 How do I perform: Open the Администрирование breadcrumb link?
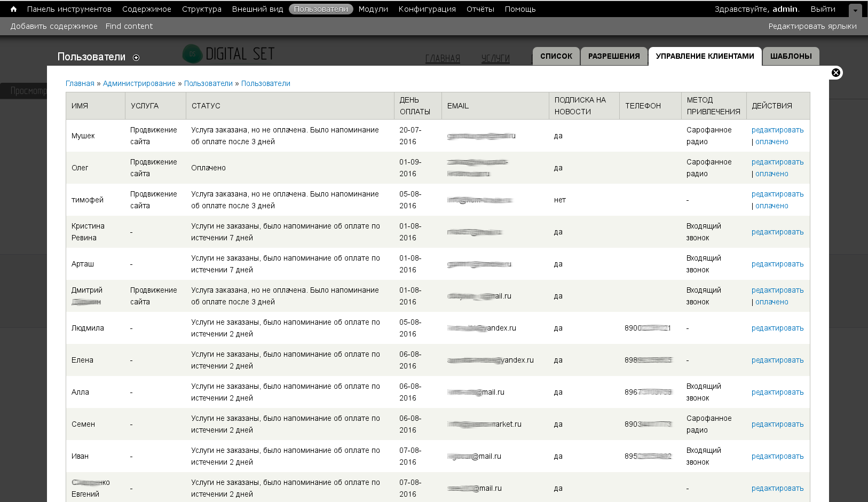[139, 83]
